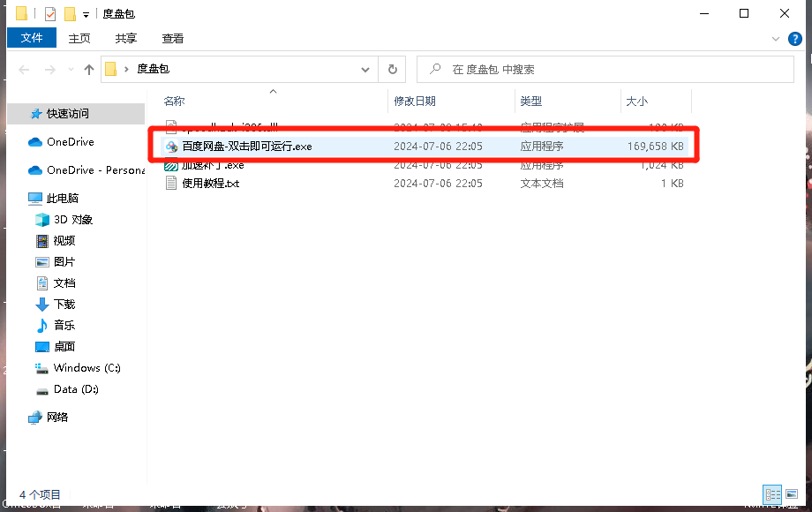
Task: Expand the address bar breadcrumb chevron
Action: tap(126, 69)
